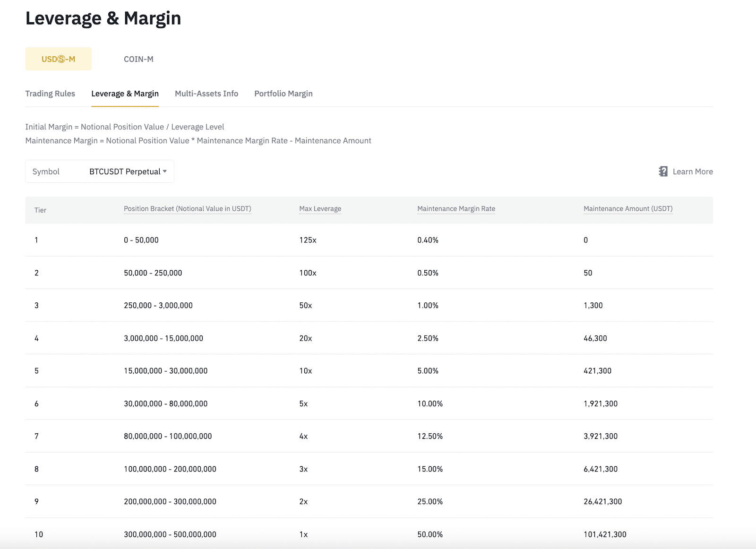756x549 pixels.
Task: Click the Max Leverage column header
Action: (320, 209)
